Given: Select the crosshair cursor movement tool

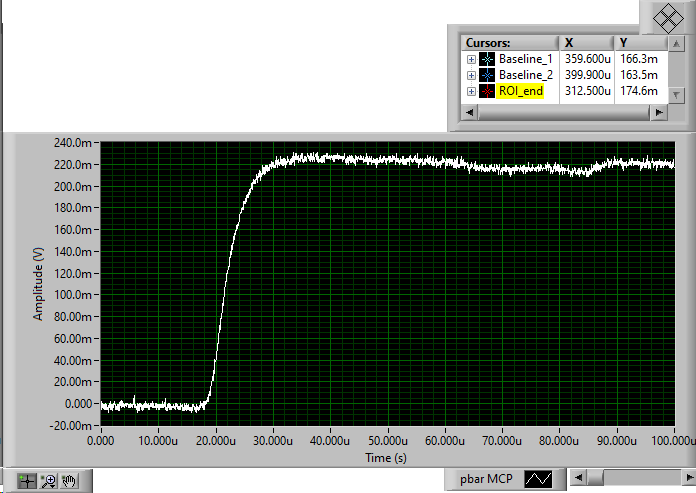Looking at the screenshot, I should tap(27, 481).
